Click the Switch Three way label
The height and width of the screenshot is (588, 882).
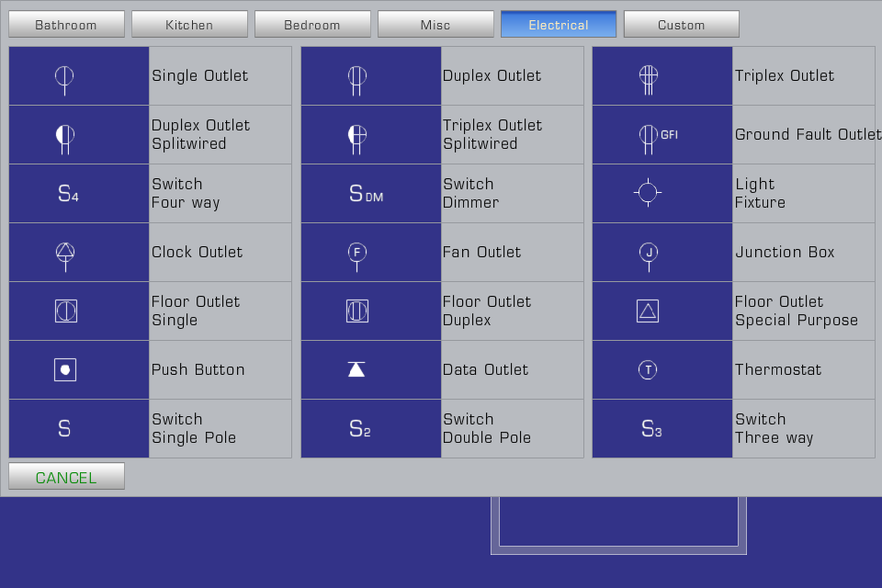774,428
